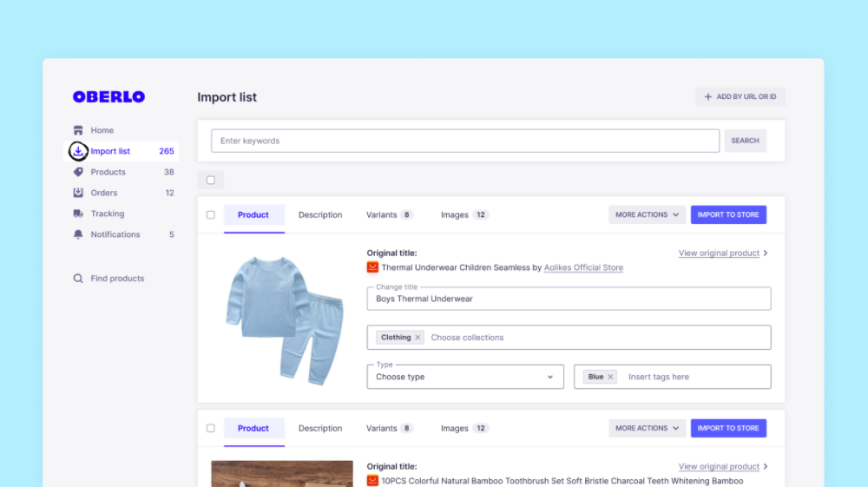Check the Thermal Underwear product checkbox
868x487 pixels.
(x=211, y=214)
